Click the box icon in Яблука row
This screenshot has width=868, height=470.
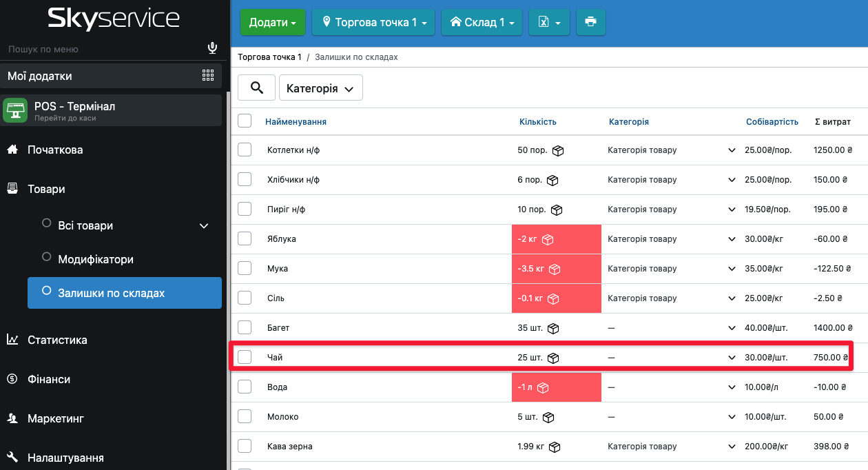pos(548,239)
